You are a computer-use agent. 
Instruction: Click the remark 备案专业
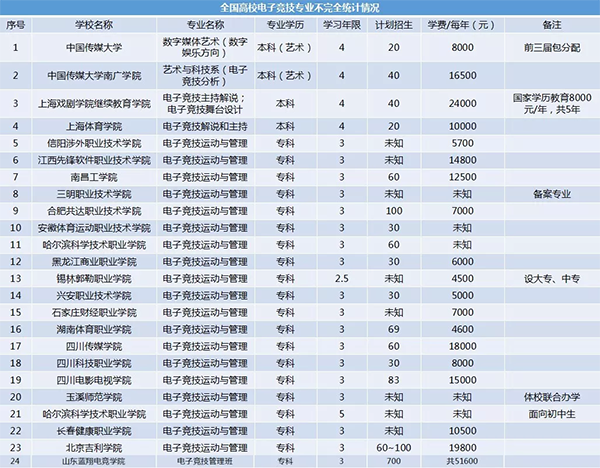tap(552, 194)
